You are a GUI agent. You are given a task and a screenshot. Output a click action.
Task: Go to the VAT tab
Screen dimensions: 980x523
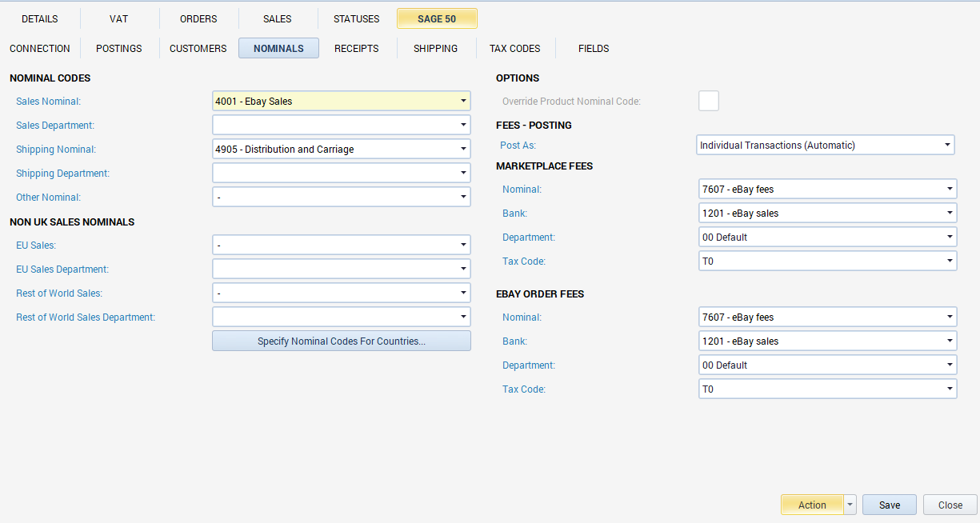pyautogui.click(x=118, y=19)
